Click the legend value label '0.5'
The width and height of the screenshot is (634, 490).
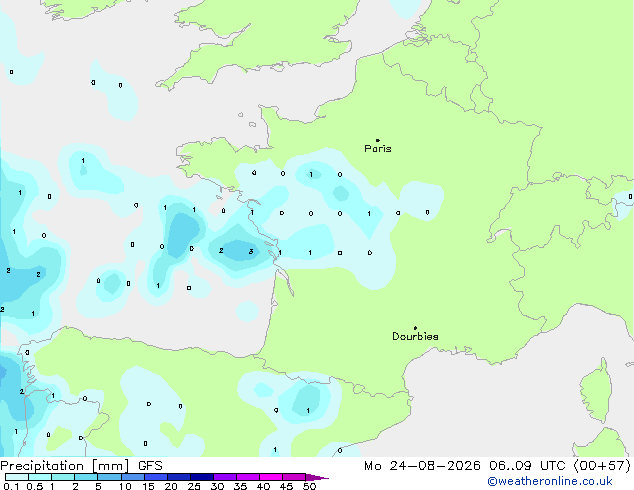click(x=35, y=486)
